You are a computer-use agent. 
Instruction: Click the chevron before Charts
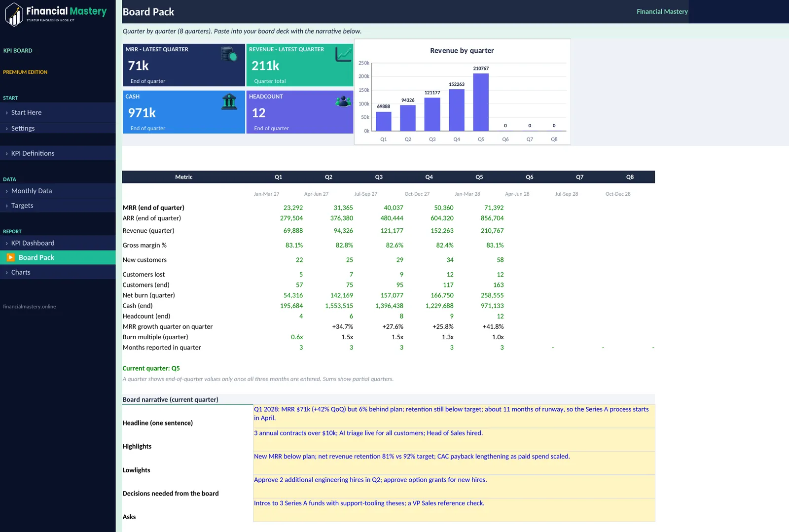pos(6,273)
